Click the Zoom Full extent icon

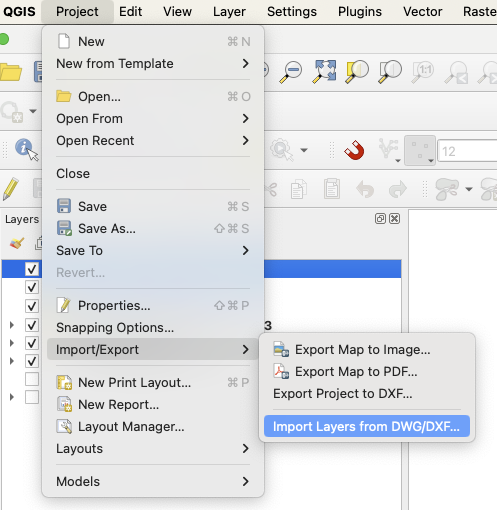pyautogui.click(x=324, y=71)
